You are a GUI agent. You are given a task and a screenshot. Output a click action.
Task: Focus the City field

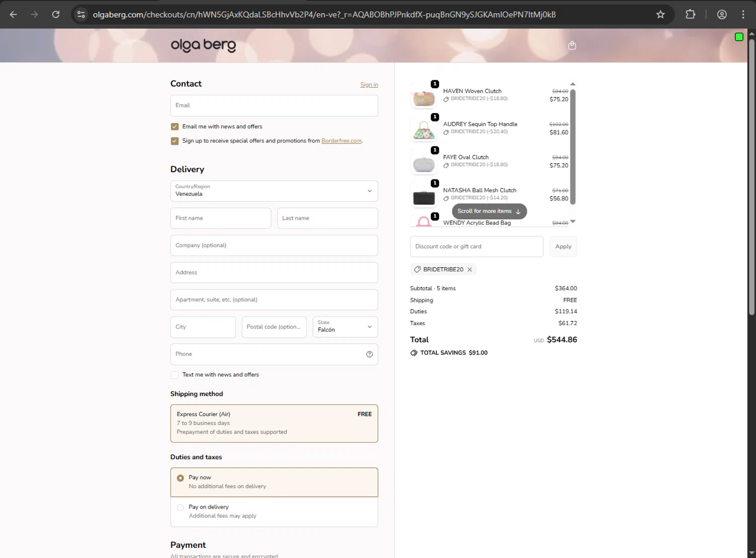coord(203,327)
